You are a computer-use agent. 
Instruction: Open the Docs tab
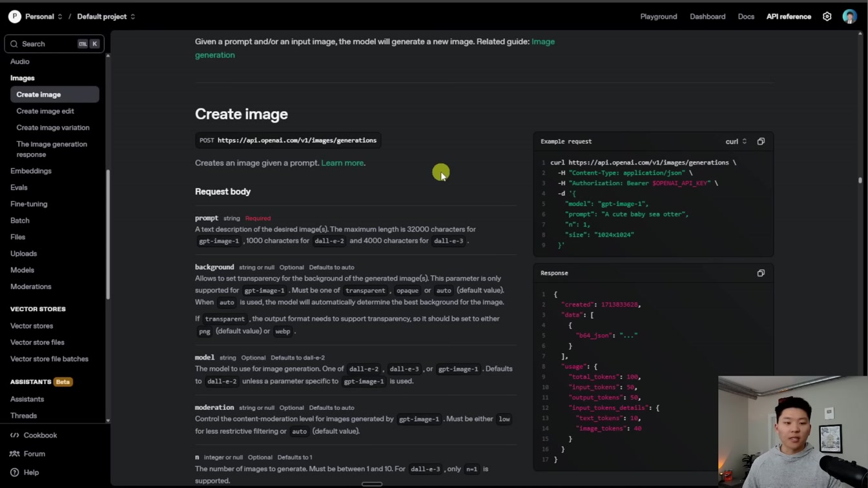[746, 16]
